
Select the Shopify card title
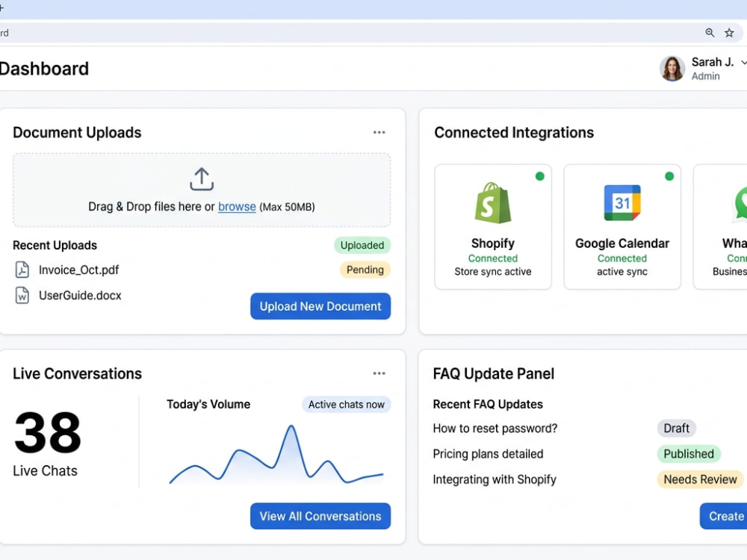click(492, 243)
